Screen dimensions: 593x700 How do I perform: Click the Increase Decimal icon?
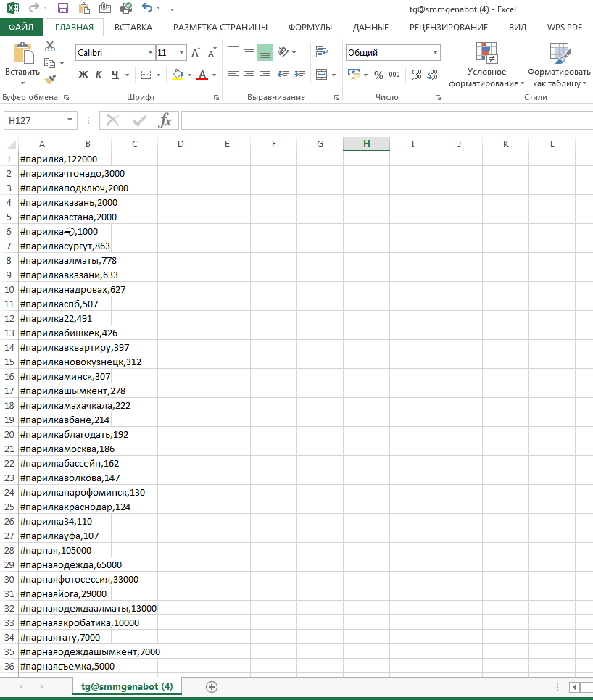[416, 75]
